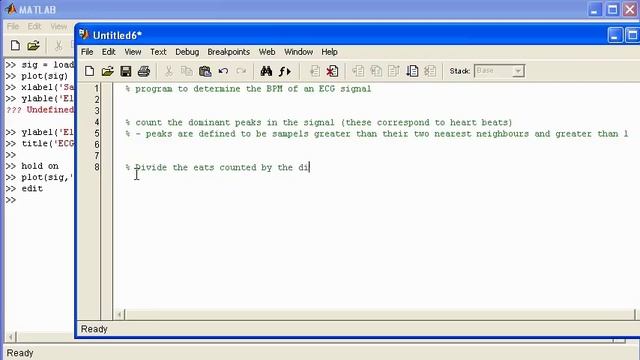The image size is (640, 360).
Task: Click the '??? Undefined' error line in command window
Action: coord(40,110)
